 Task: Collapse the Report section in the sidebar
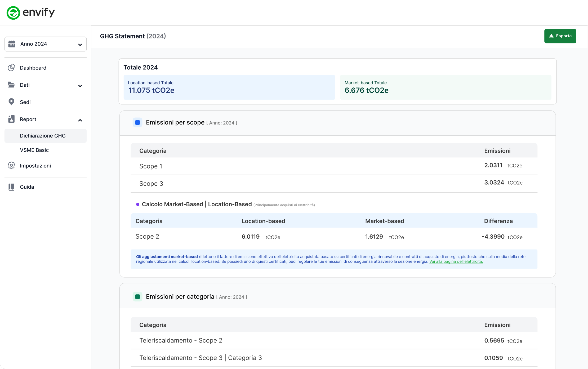tap(80, 120)
